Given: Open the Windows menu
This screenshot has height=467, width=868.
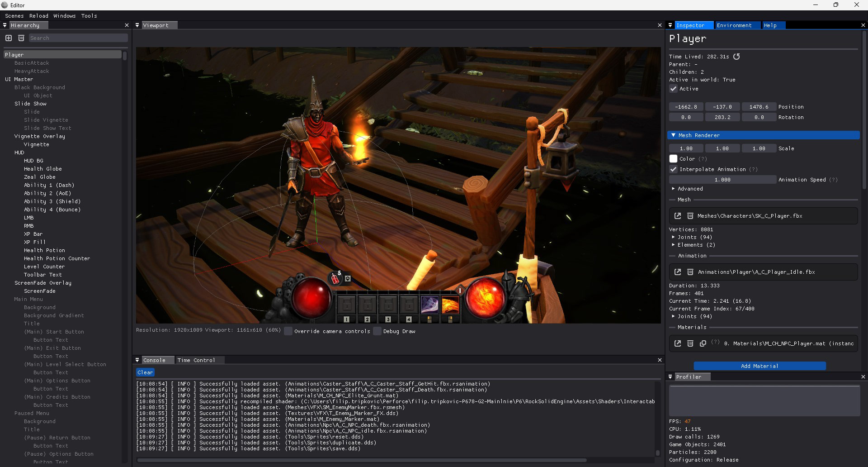Looking at the screenshot, I should (65, 16).
